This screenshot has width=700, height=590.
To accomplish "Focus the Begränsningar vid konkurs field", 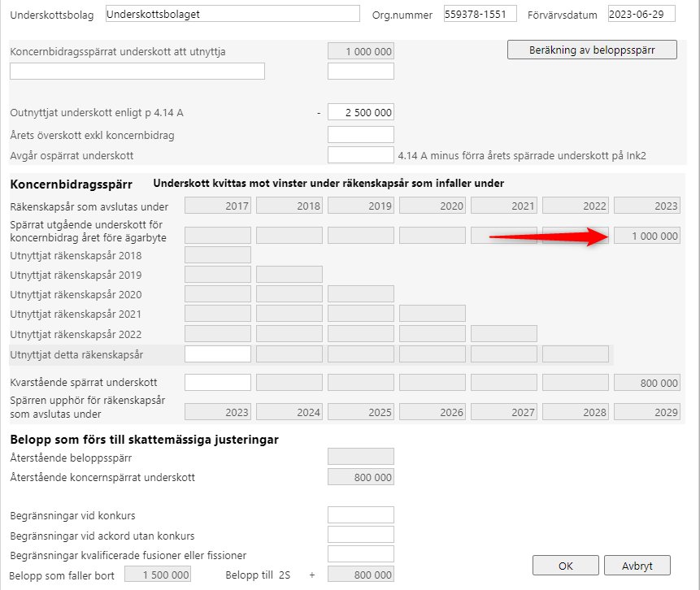I will (x=361, y=515).
